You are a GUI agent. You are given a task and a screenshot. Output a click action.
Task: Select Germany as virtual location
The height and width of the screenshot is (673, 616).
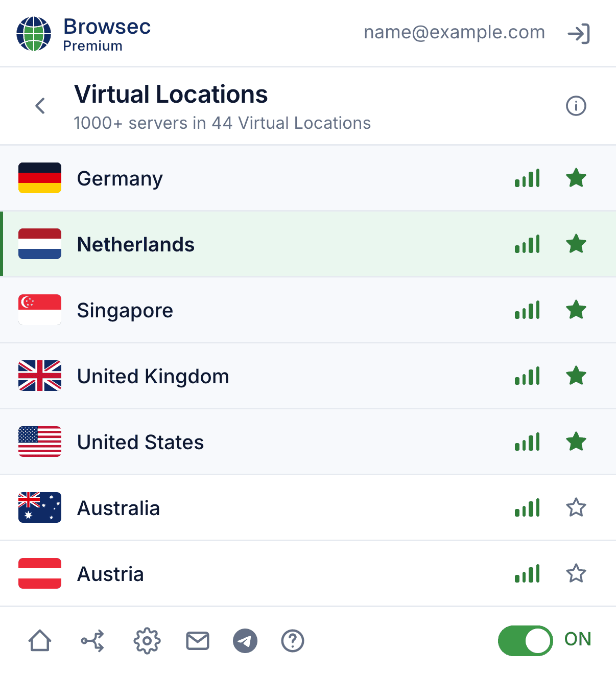point(308,178)
